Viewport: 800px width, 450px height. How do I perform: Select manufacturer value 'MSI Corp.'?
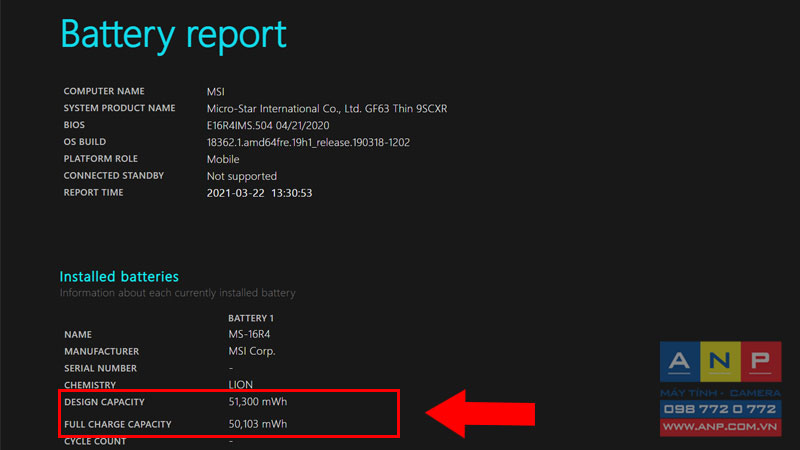tap(252, 352)
